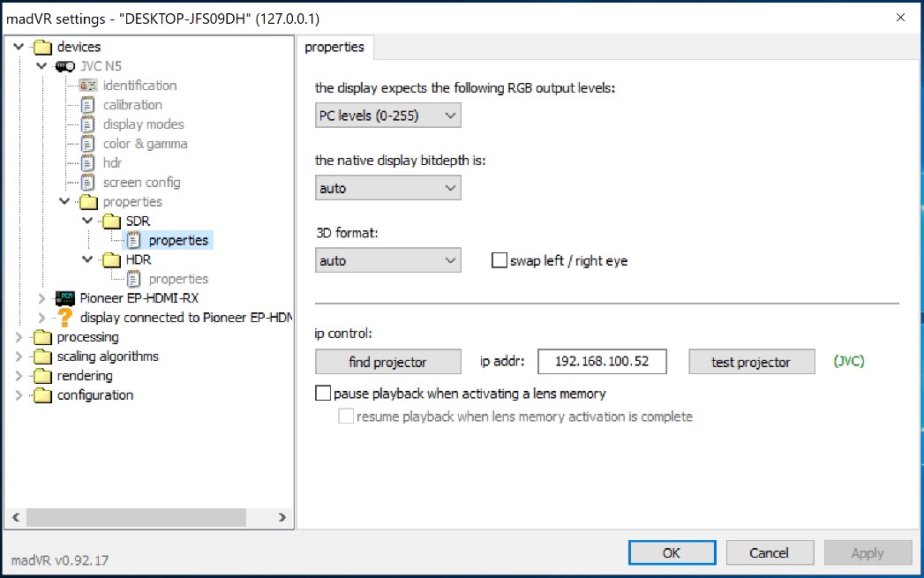The height and width of the screenshot is (578, 924).
Task: Click the color & gamma page icon
Action: (87, 144)
